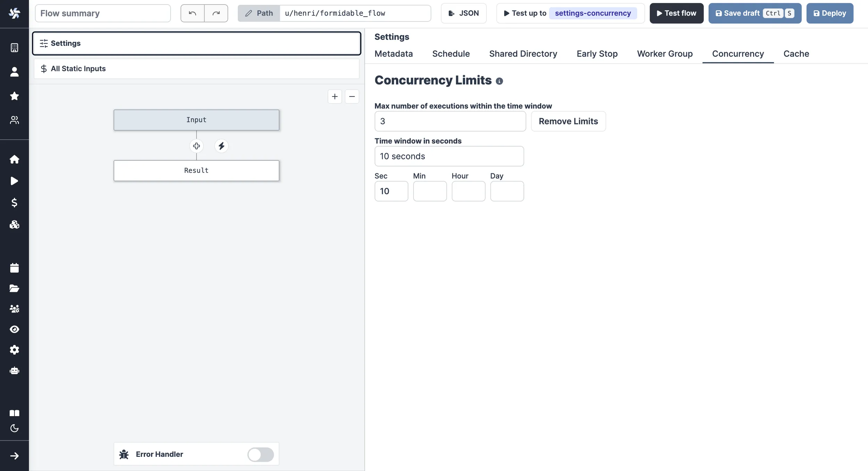Toggle dark mode moon icon

[x=14, y=428]
